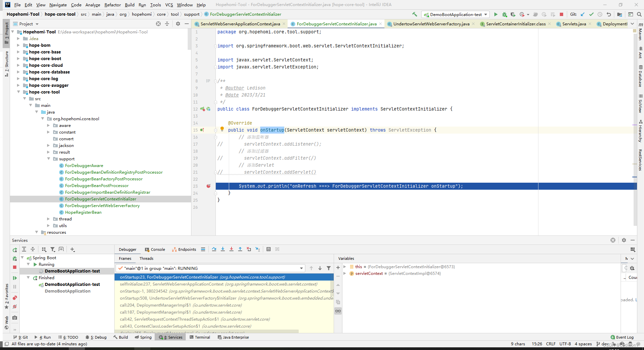
Task: Collapse Spring Boot node in Services
Action: 22,257
